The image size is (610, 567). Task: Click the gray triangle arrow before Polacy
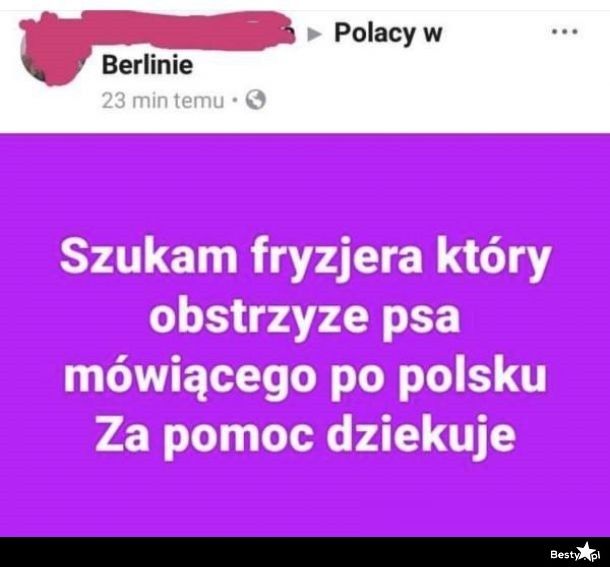314,35
